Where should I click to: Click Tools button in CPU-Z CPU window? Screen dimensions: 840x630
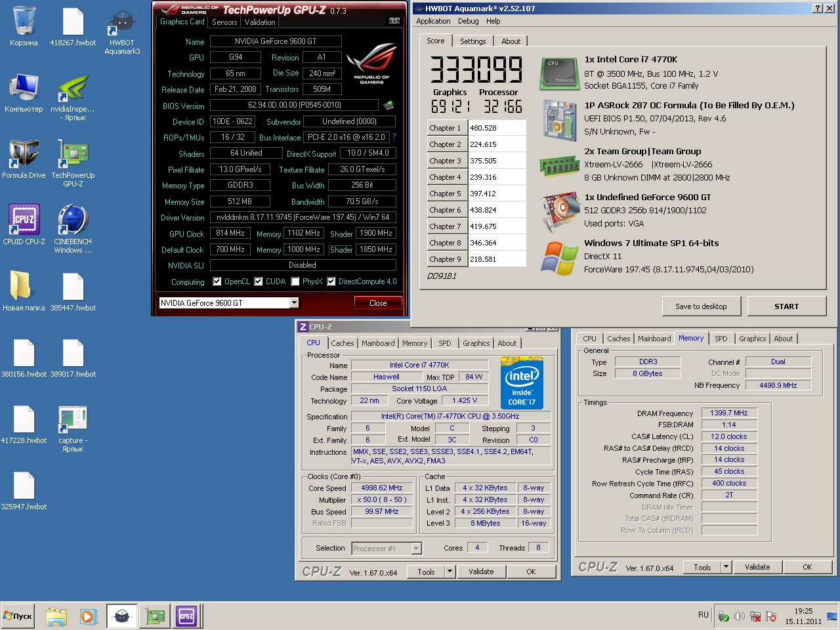click(426, 572)
